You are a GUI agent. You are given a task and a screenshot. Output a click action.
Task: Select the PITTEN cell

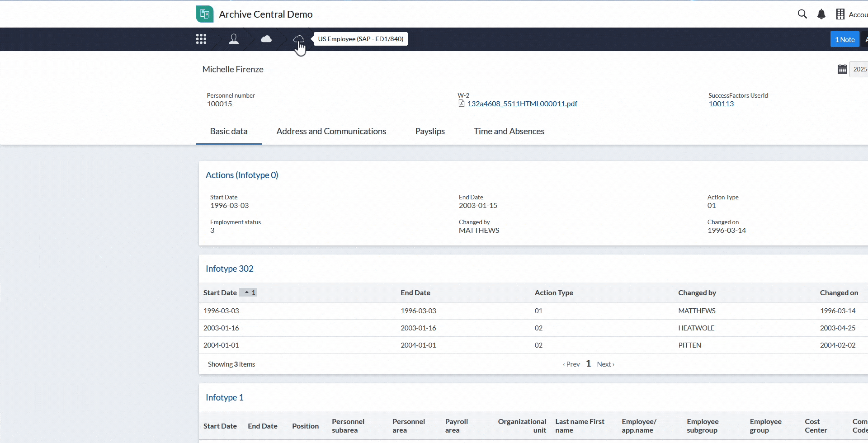point(689,345)
